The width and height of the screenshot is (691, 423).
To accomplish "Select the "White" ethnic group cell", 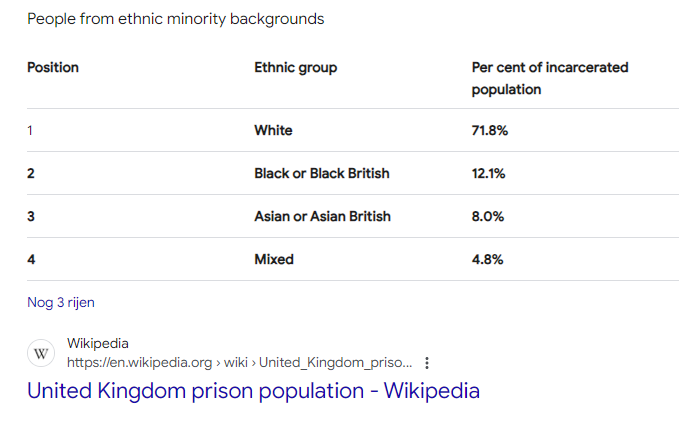I will pyautogui.click(x=274, y=130).
